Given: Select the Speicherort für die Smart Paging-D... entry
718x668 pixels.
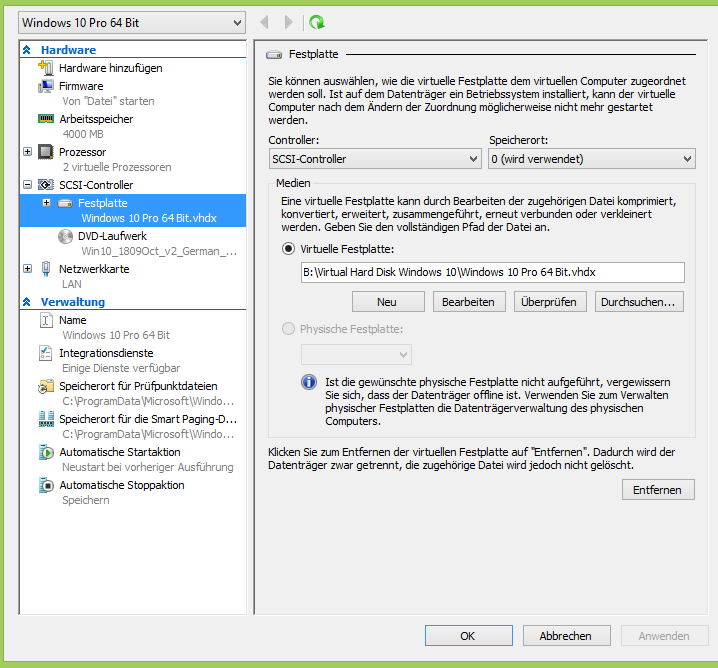Looking at the screenshot, I should (x=147, y=419).
